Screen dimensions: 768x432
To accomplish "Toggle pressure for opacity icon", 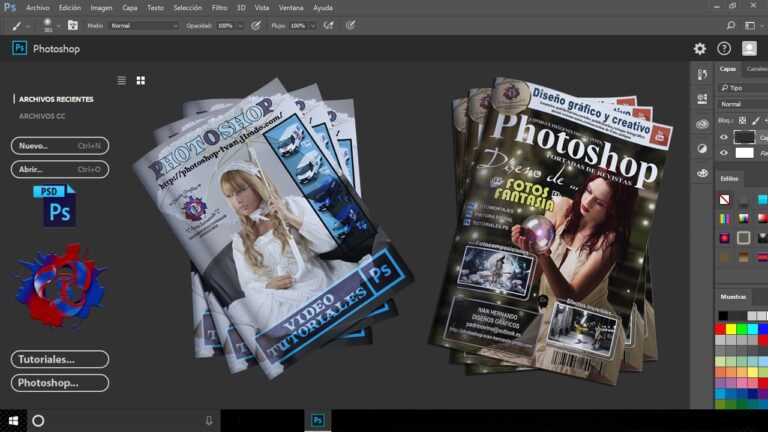I will point(256,25).
